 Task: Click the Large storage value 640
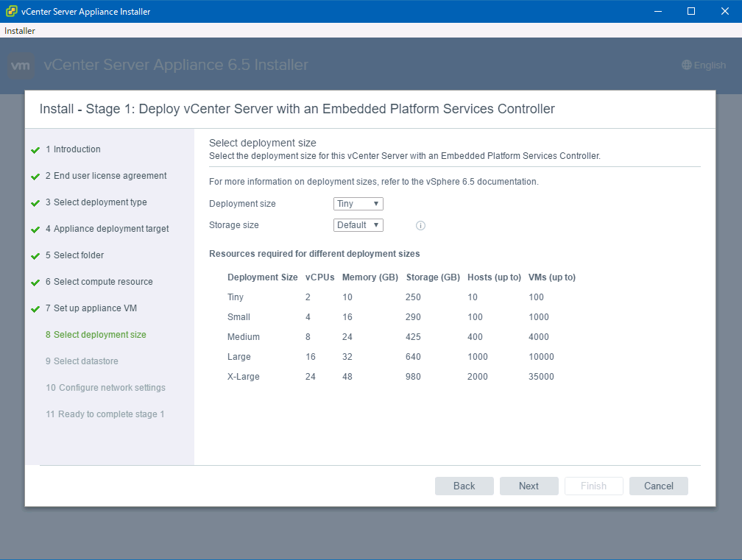click(413, 357)
